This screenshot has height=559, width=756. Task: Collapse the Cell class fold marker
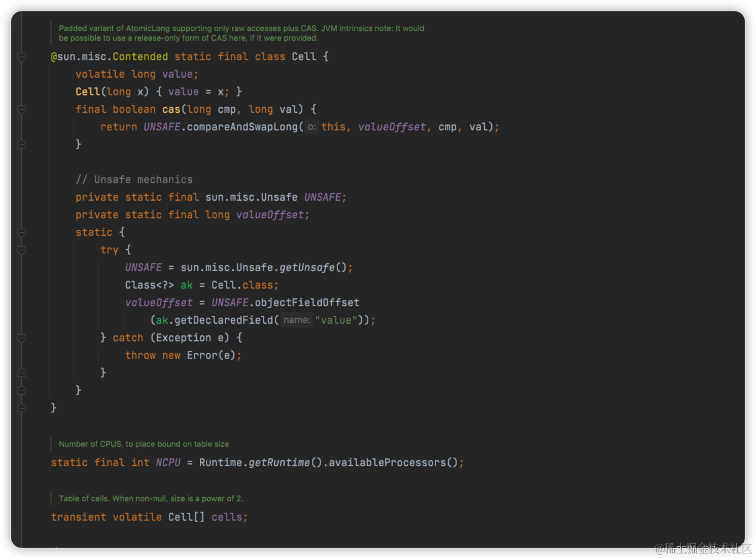[x=21, y=57]
